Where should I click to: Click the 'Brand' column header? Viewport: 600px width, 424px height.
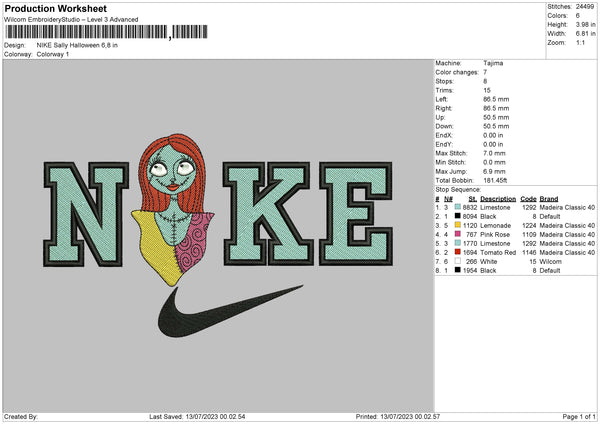549,199
